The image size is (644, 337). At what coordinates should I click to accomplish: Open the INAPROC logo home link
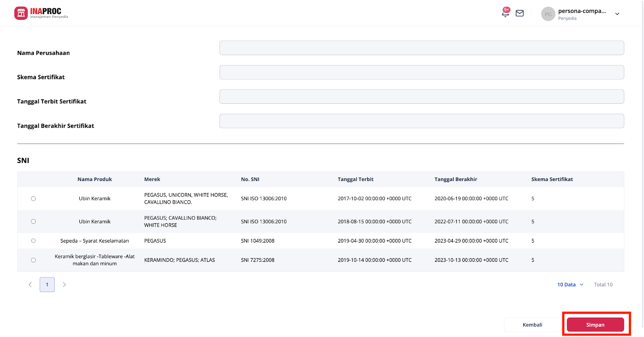tap(41, 13)
